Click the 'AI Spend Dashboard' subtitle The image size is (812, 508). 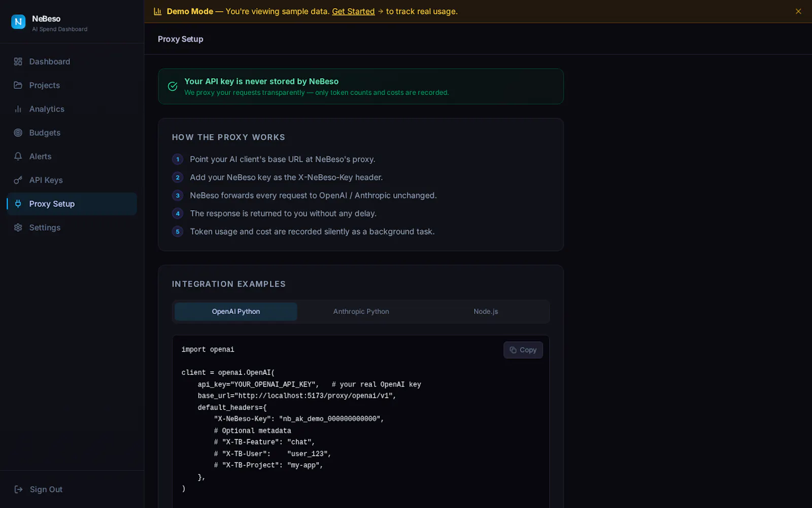tap(60, 29)
